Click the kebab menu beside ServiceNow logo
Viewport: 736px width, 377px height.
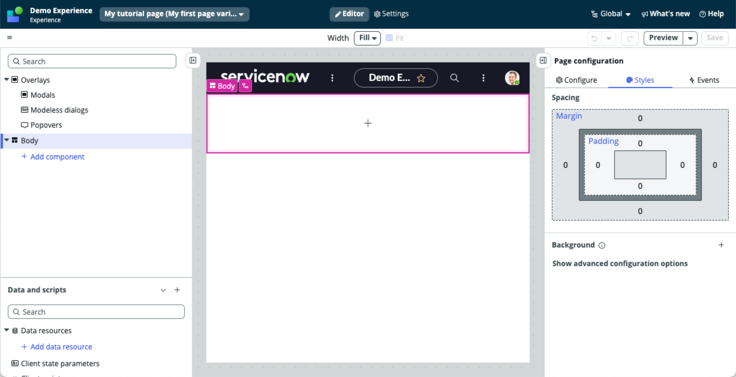tap(332, 78)
